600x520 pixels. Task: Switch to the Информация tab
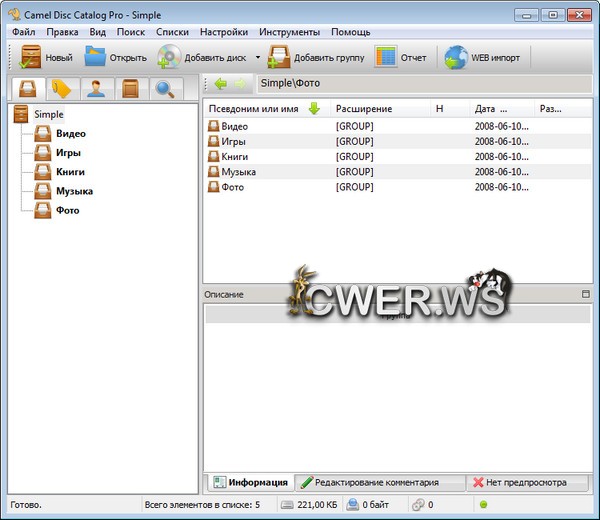click(x=251, y=483)
